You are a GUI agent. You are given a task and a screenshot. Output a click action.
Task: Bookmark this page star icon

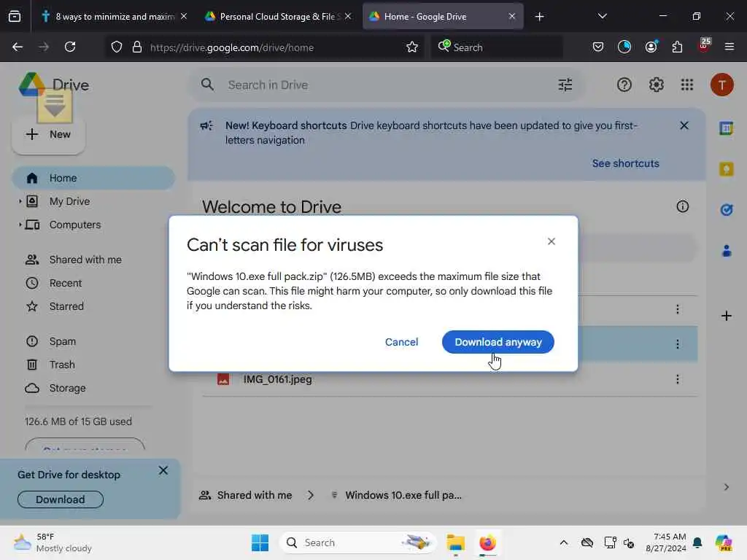pyautogui.click(x=412, y=47)
